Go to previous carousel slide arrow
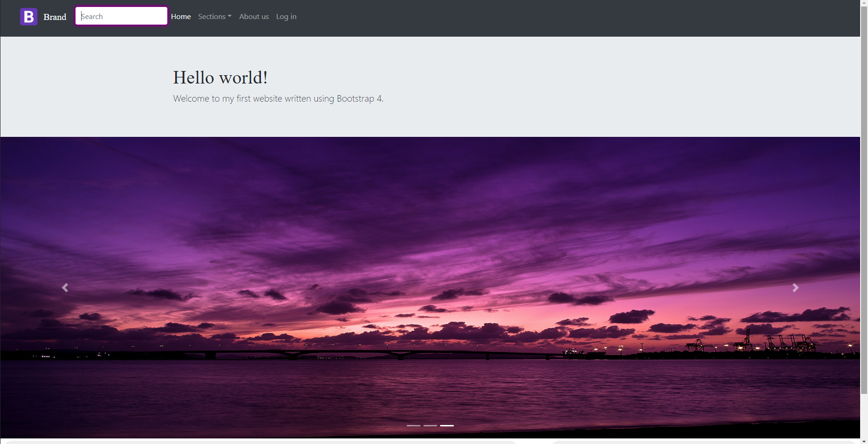 pos(65,288)
